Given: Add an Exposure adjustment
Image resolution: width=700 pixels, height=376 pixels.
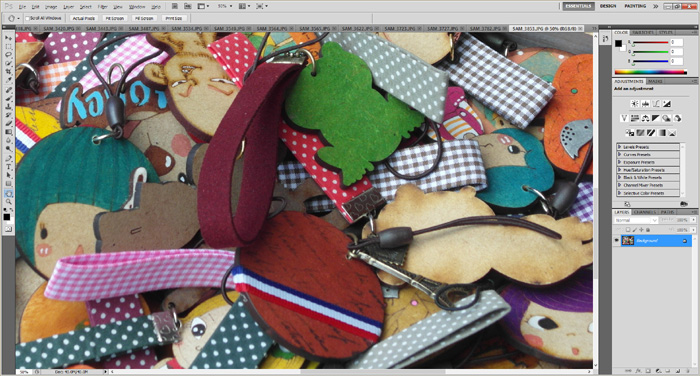Looking at the screenshot, I should pyautogui.click(x=667, y=104).
